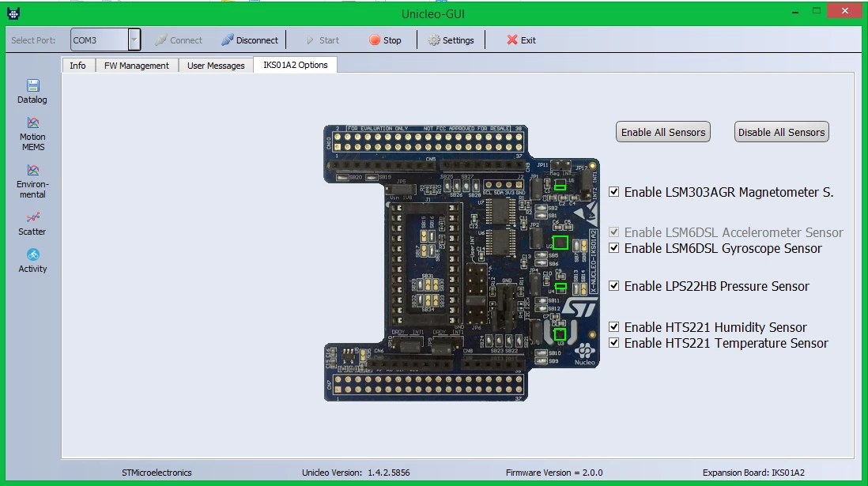Disable the HTS221 Humidity Sensor checkbox

[x=614, y=326]
